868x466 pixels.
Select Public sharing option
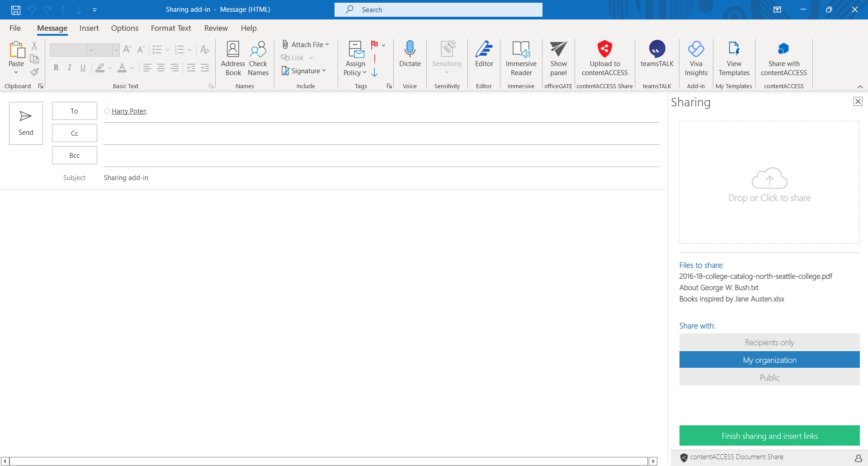[769, 378]
